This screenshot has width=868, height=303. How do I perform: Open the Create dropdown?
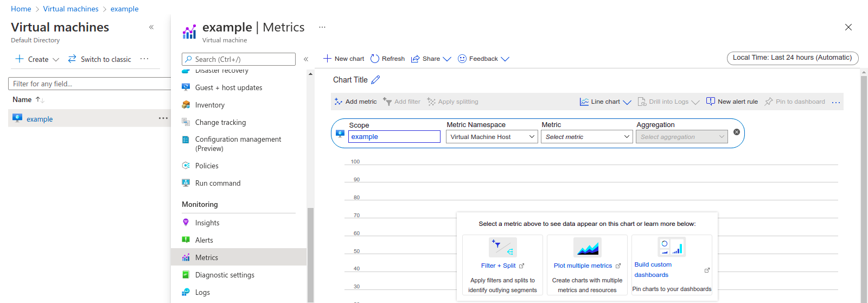[37, 59]
